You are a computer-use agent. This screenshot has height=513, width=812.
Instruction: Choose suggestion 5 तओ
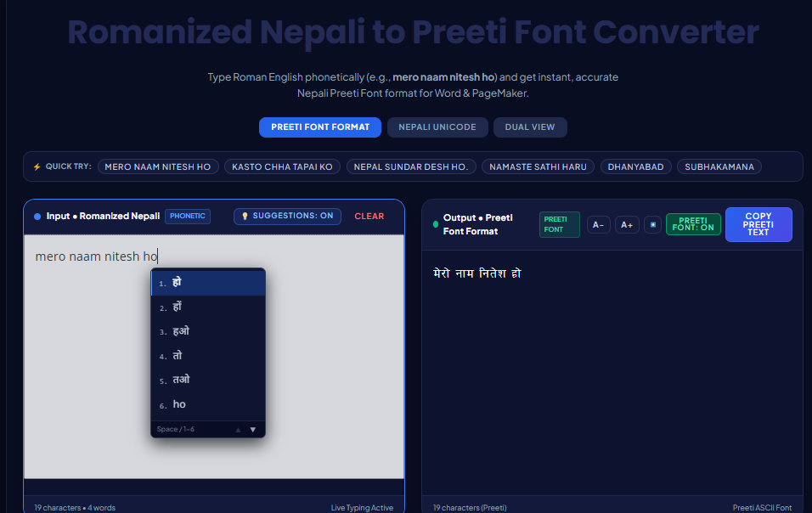click(x=208, y=381)
